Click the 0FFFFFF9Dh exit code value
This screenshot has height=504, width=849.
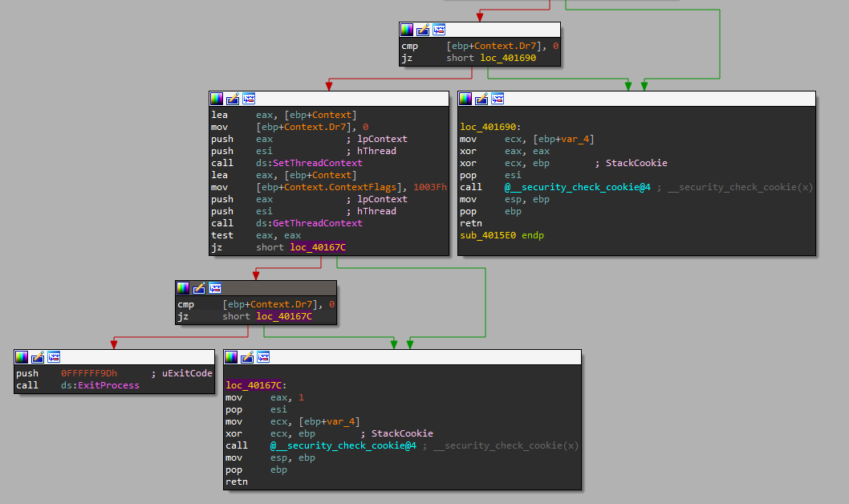click(88, 373)
